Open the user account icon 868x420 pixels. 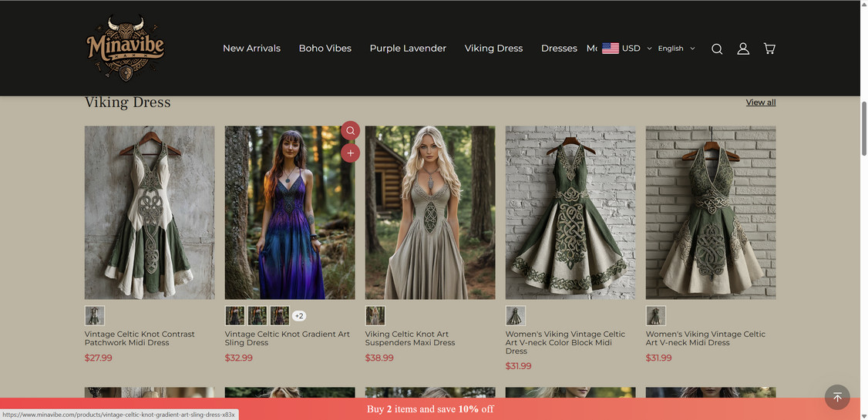pyautogui.click(x=743, y=49)
